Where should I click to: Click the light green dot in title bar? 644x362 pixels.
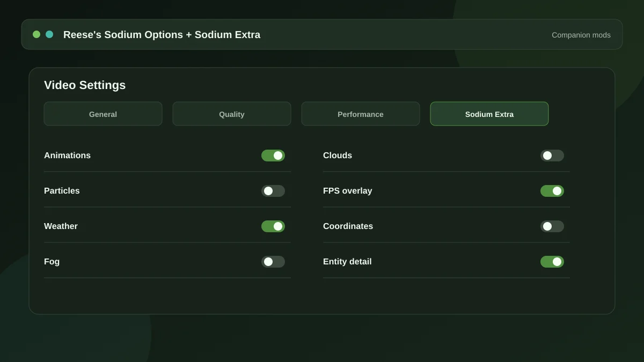pyautogui.click(x=36, y=34)
